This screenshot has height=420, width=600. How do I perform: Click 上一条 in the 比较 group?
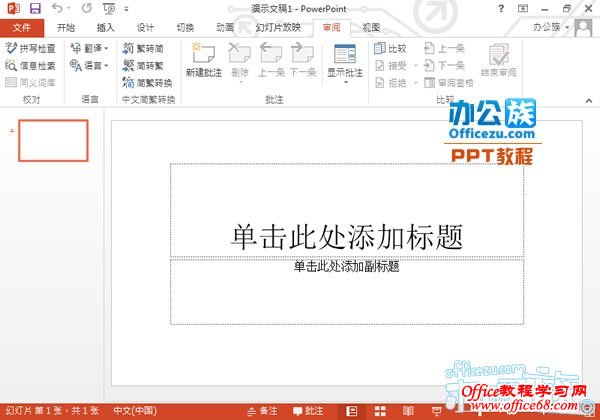[445, 48]
